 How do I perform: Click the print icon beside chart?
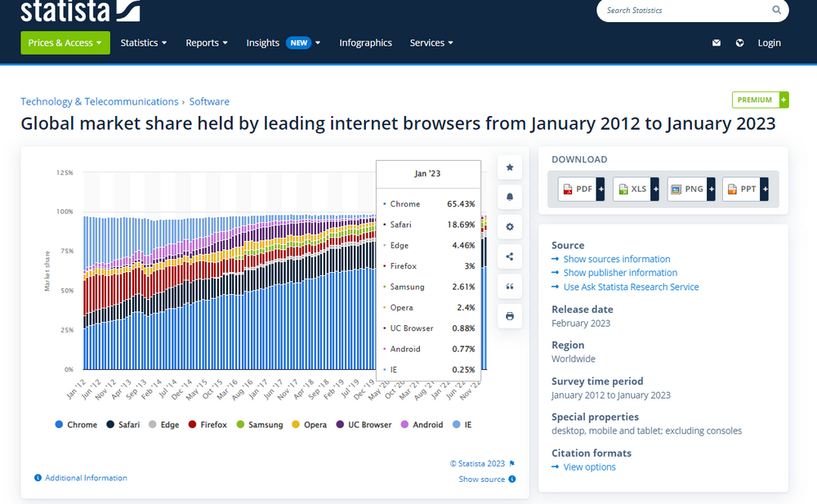[510, 316]
